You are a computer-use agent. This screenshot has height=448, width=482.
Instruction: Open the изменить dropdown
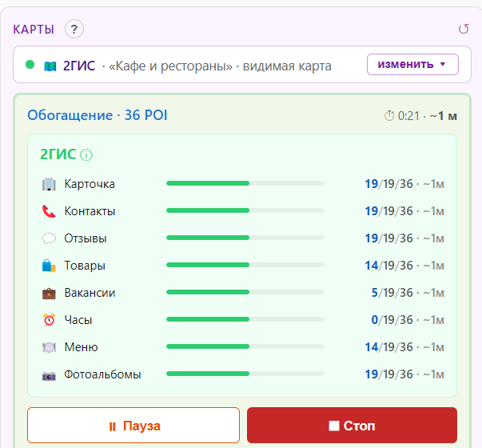[x=412, y=64]
